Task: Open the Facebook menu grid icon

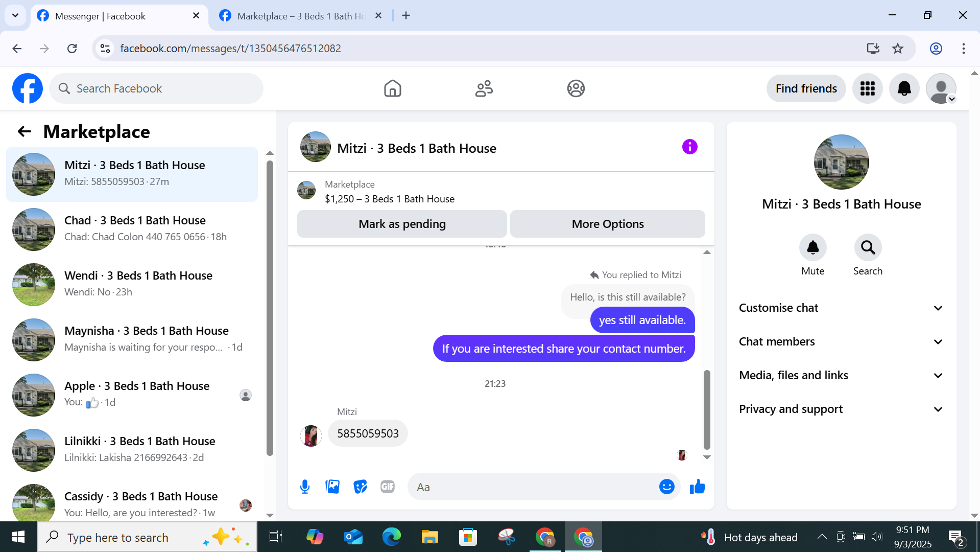Action: point(867,88)
